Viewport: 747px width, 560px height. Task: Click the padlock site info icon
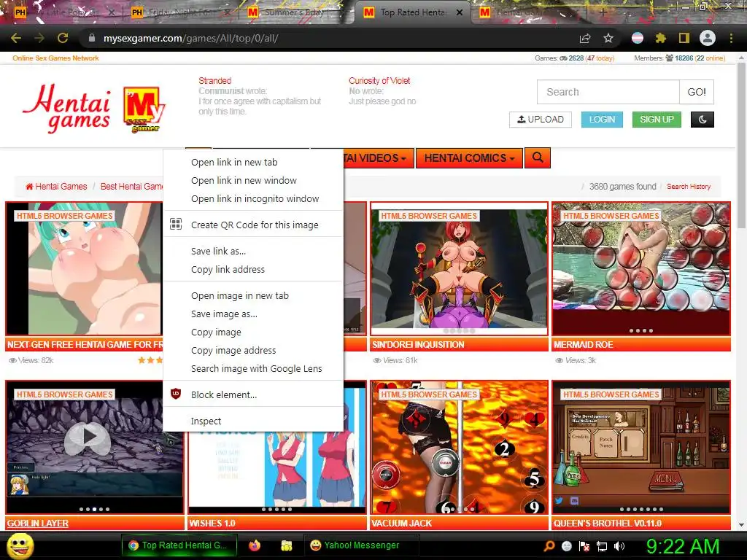coord(91,38)
